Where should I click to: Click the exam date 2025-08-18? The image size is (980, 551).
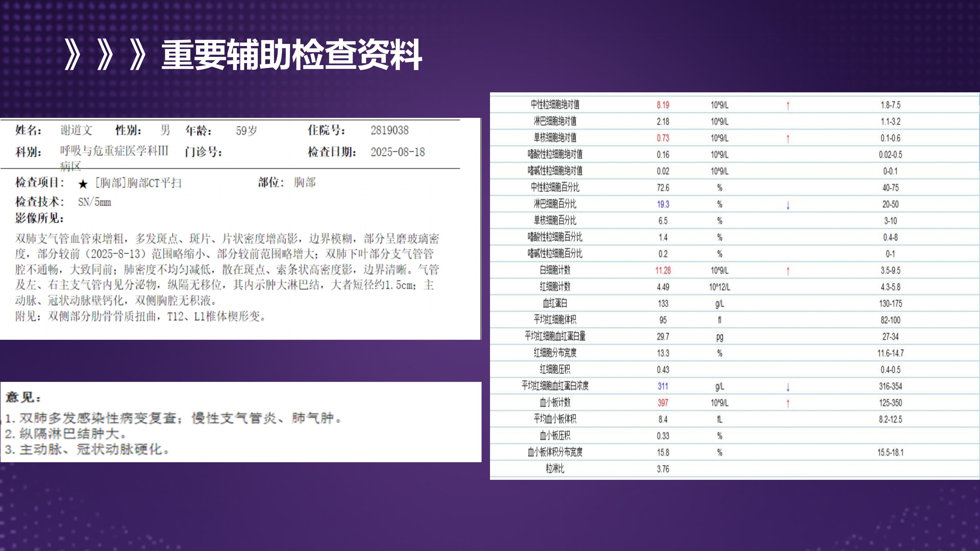point(398,152)
